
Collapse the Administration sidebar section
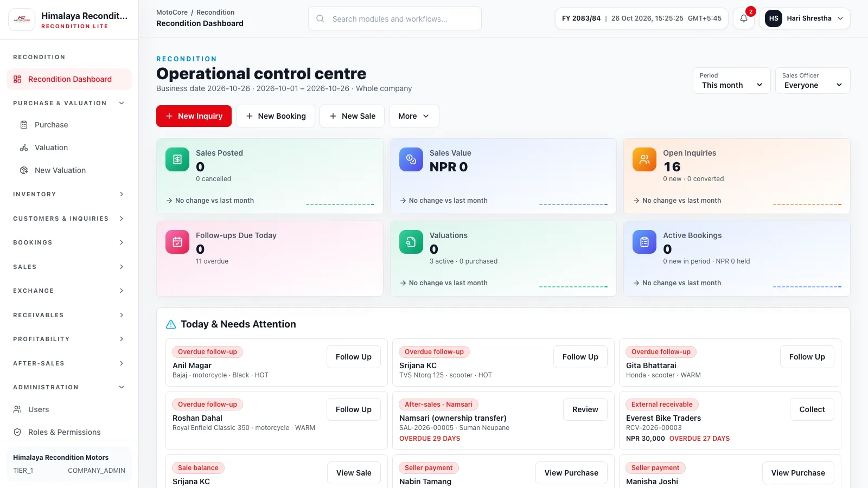[x=69, y=387]
